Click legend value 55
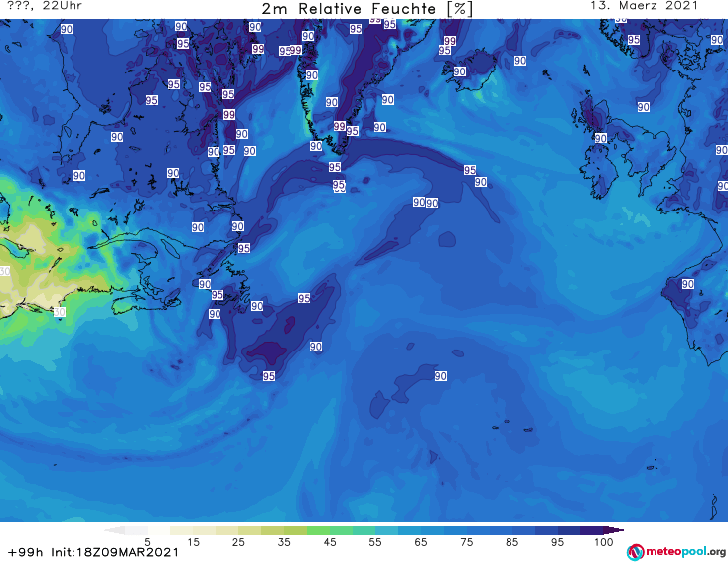Image resolution: width=728 pixels, height=562 pixels. (x=375, y=542)
